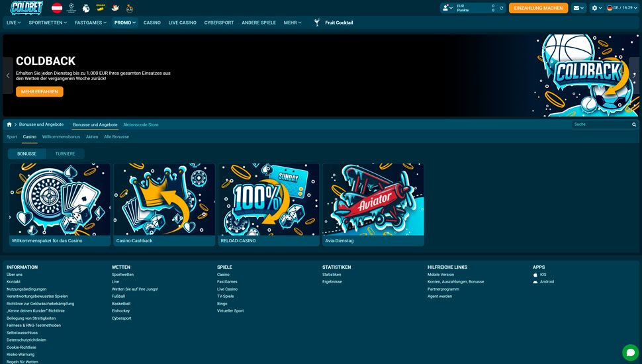Open Bingo footer link
Image resolution: width=642 pixels, height=364 pixels.
pyautogui.click(x=222, y=304)
